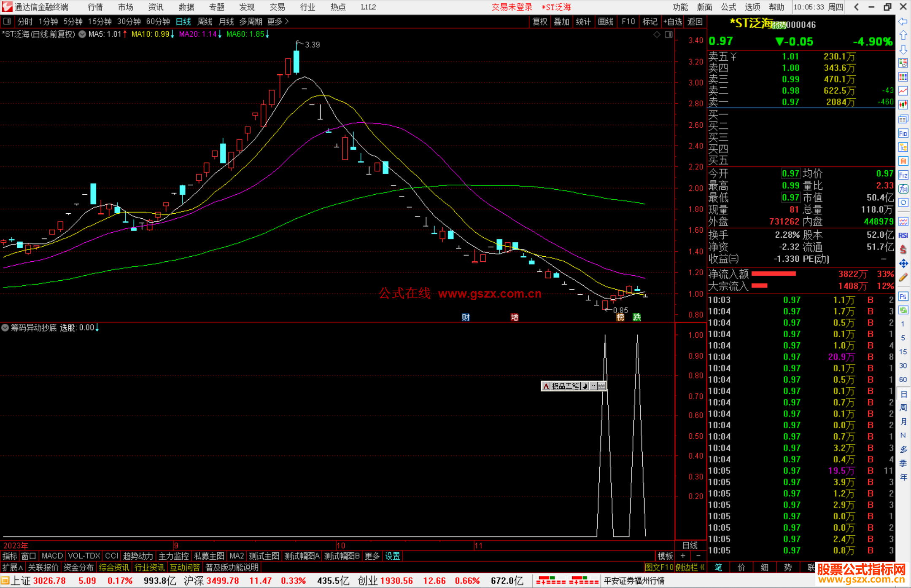The height and width of the screenshot is (588, 911).
Task: Click the f(x) formula icon in sidebar
Action: click(903, 189)
